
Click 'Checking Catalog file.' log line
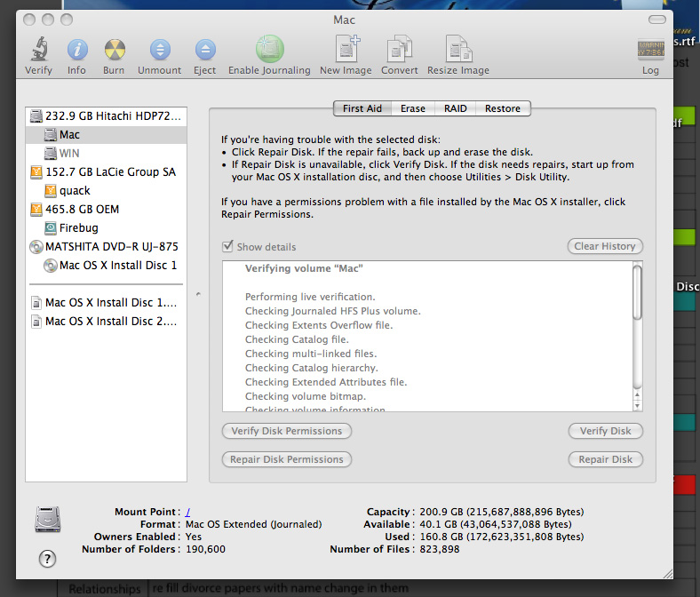point(297,339)
